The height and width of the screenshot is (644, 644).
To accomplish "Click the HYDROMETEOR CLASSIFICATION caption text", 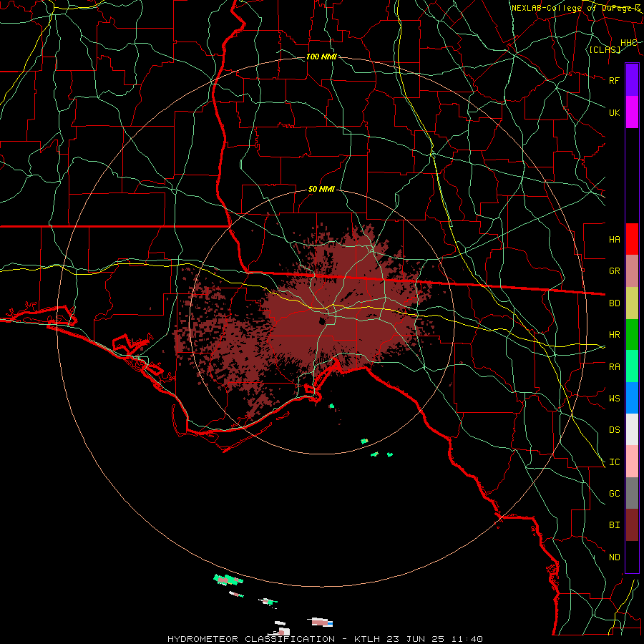I will pos(251,639).
